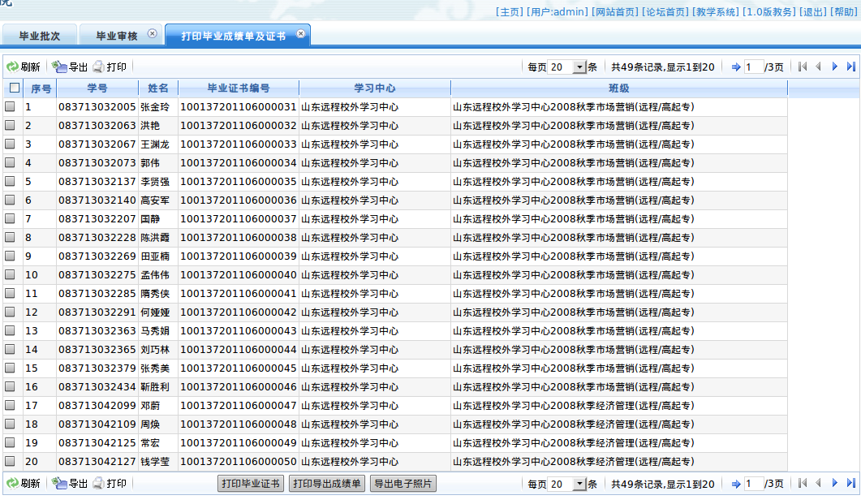Click the 导出电子照片 button
The width and height of the screenshot is (861, 504).
point(403,484)
